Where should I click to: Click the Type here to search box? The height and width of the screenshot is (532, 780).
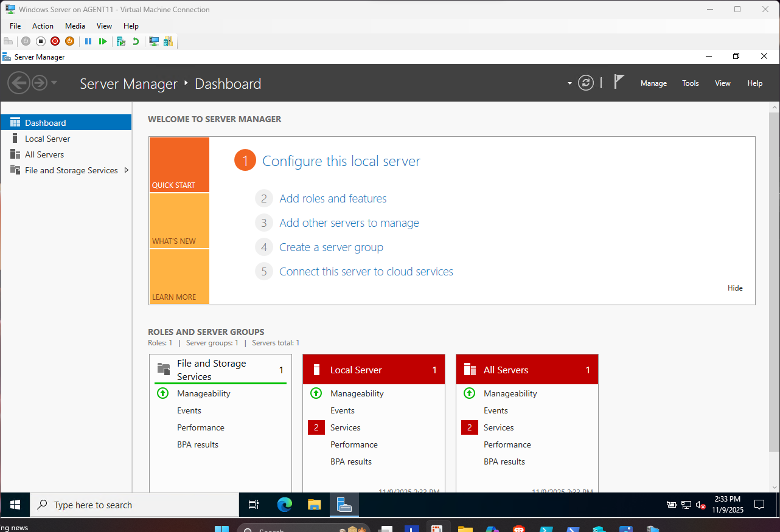135,505
